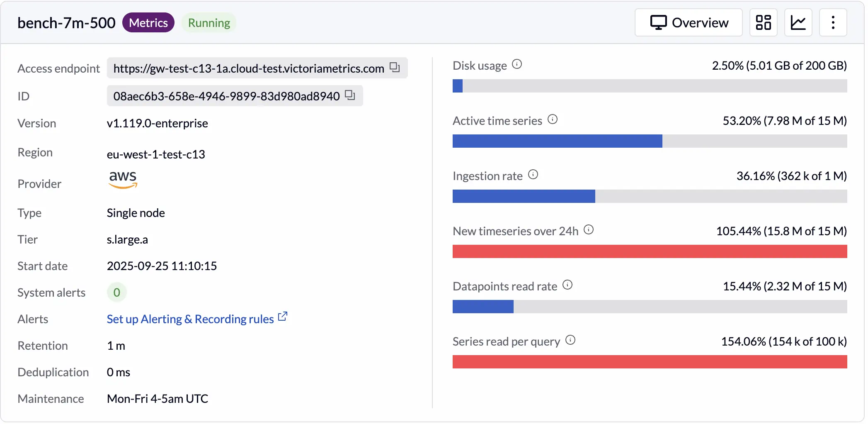The image size is (868, 424).
Task: Open the charts view icon
Action: (x=798, y=22)
